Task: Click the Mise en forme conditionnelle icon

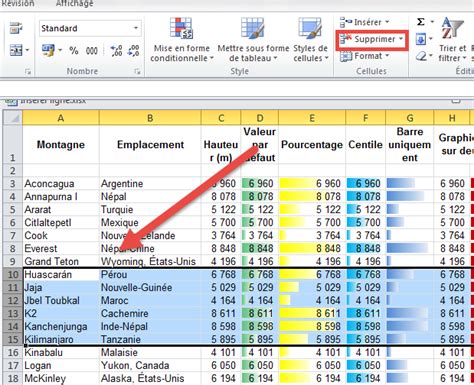Action: (181, 29)
